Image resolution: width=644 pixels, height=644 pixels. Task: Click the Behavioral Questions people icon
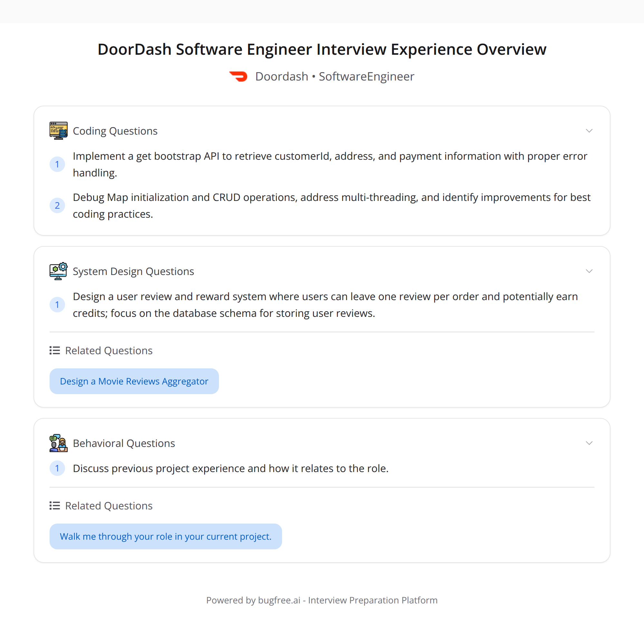[58, 443]
